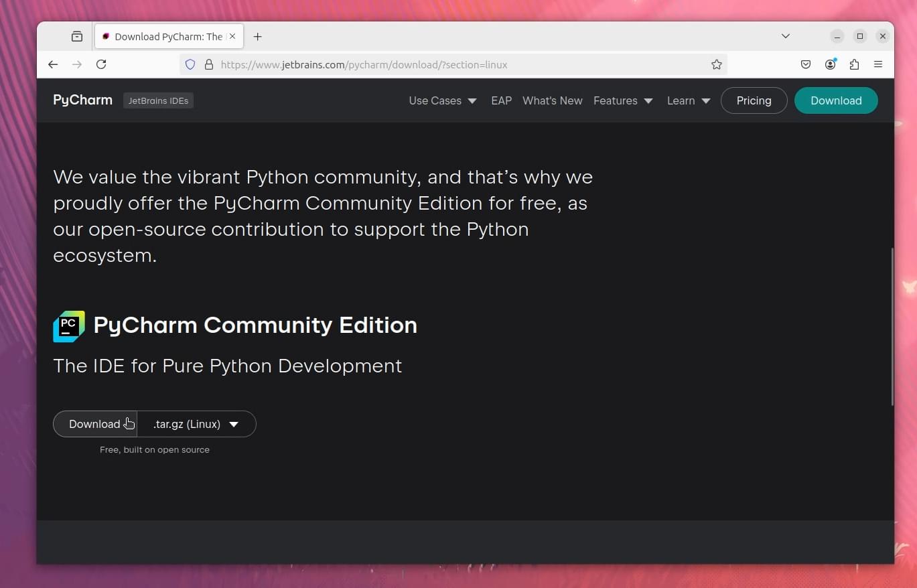Open the EAP page
The height and width of the screenshot is (588, 917).
(x=501, y=100)
